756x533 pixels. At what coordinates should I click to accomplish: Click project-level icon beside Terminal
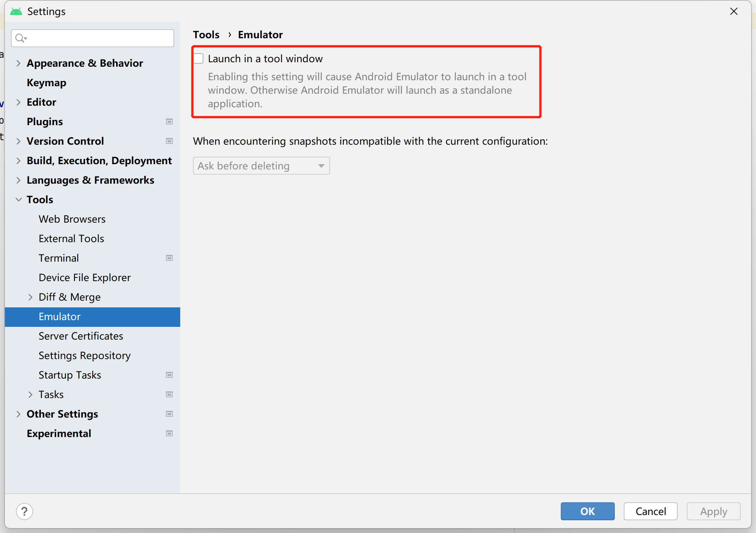click(169, 258)
